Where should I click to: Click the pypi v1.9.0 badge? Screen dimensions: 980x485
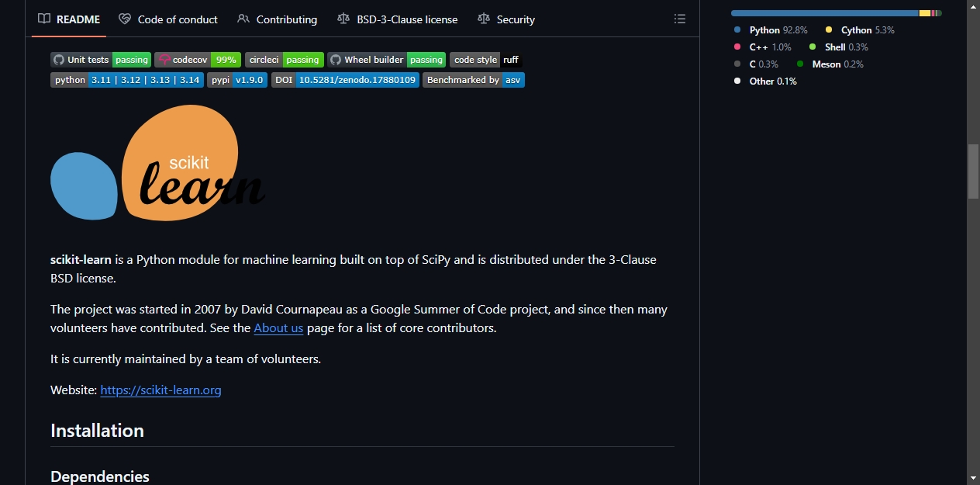[x=237, y=80]
